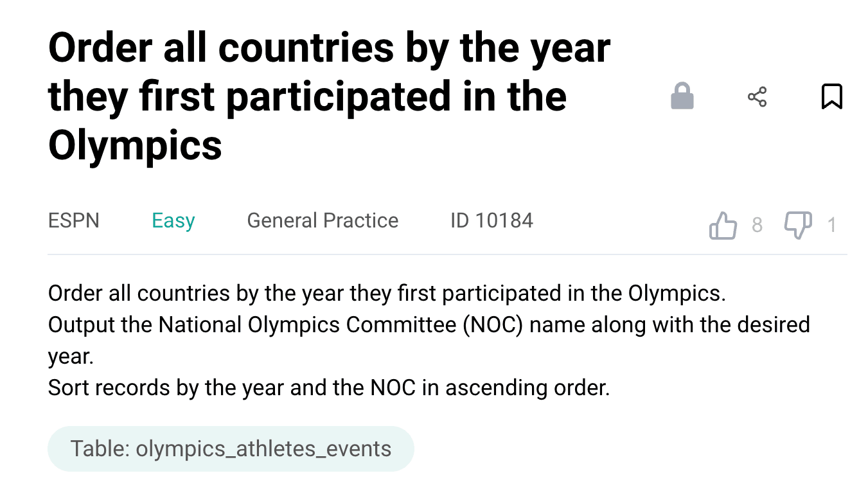Share this question using the share icon
The height and width of the screenshot is (498, 868).
pyautogui.click(x=757, y=97)
